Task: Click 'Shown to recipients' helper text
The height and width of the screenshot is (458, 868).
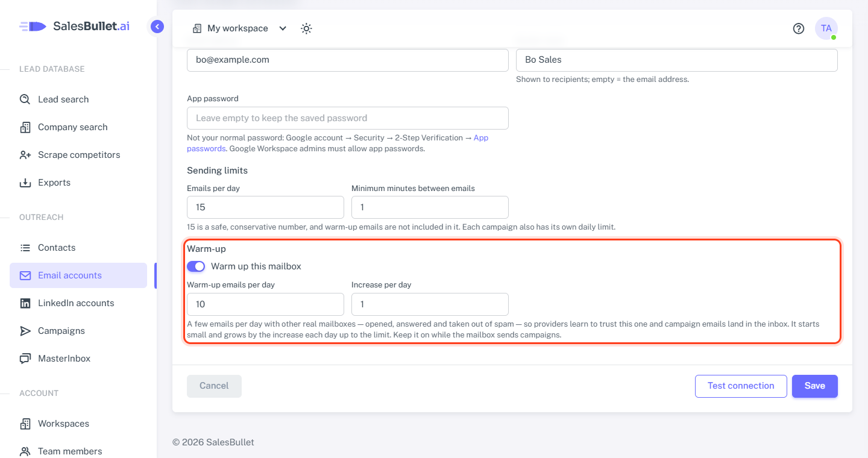Action: [x=602, y=79]
